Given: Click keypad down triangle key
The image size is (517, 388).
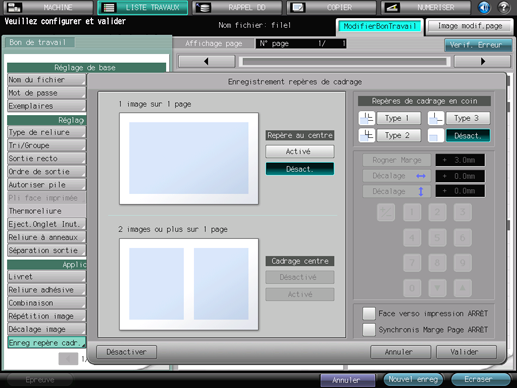Looking at the screenshot, I should [437, 288].
